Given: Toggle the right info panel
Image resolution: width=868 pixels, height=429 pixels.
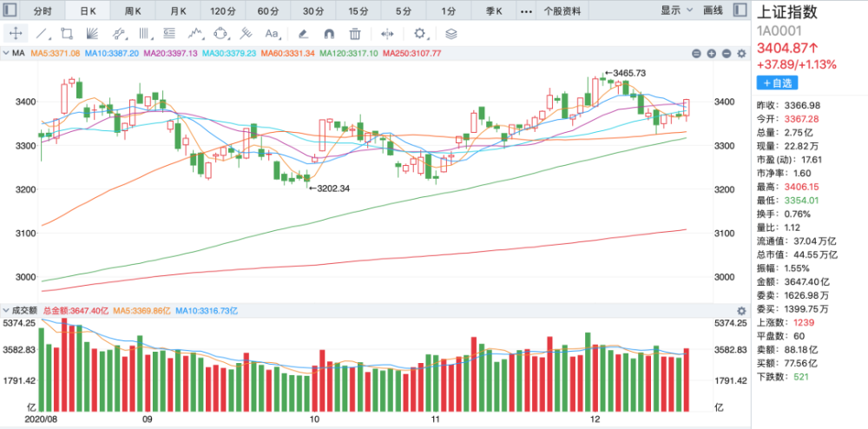Looking at the screenshot, I should 738,11.
